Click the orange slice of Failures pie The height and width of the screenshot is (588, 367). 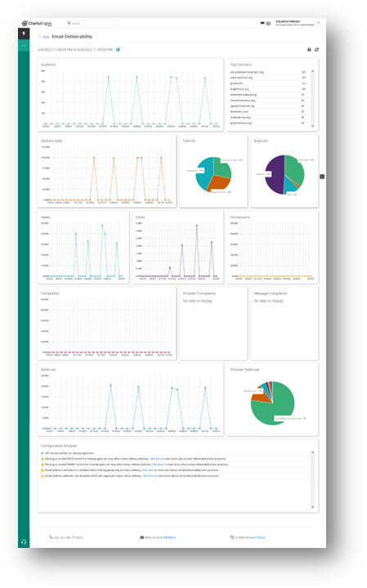tap(218, 183)
